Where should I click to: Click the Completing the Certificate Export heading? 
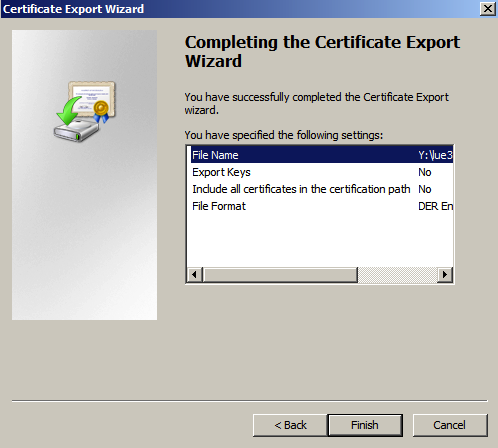pyautogui.click(x=322, y=51)
